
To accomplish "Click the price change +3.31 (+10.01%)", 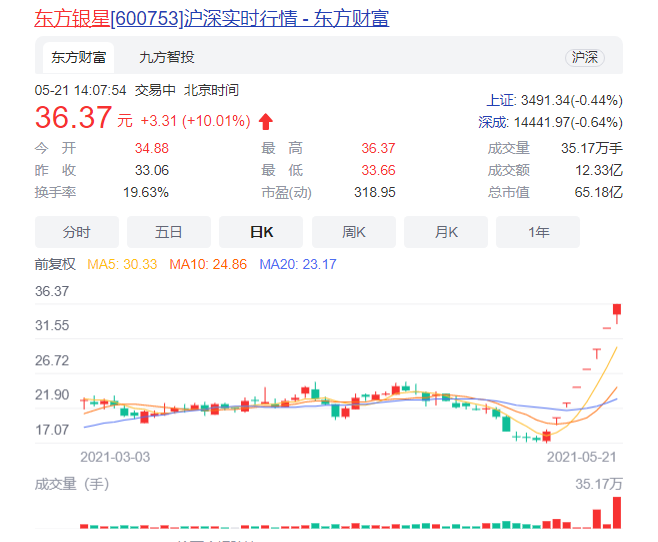I will (196, 121).
